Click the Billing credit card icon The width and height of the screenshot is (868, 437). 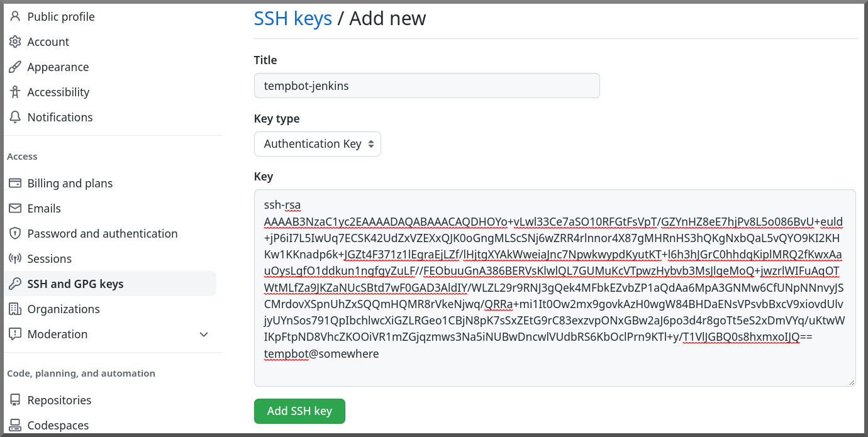pyautogui.click(x=15, y=183)
